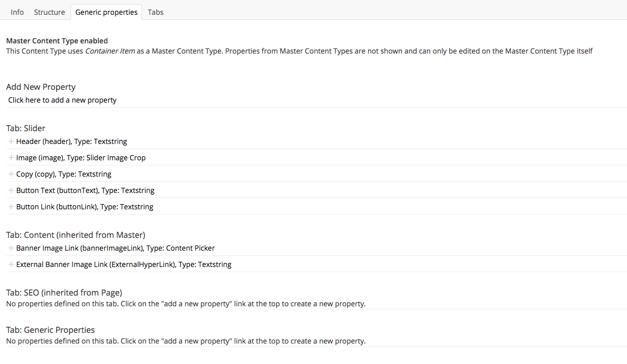The image size is (627, 364).
Task: Click the drag handle icon beside Copy property
Action: (x=11, y=174)
